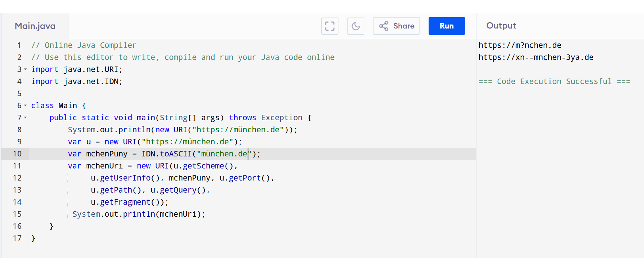Toggle dark mode with moon icon
The height and width of the screenshot is (258, 644).
[356, 26]
